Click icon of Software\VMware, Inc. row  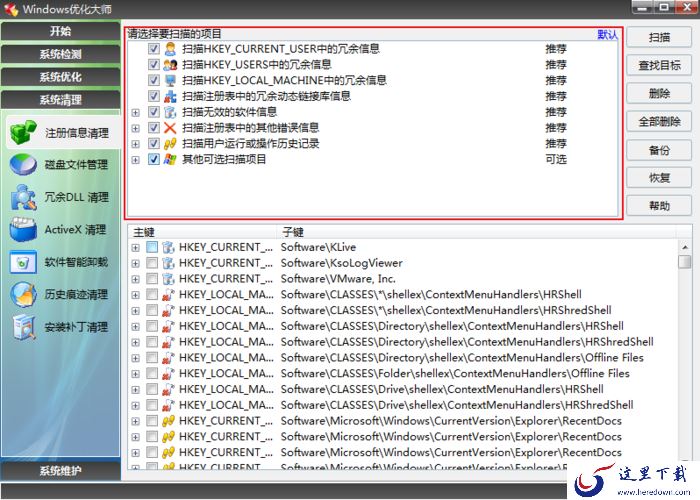click(168, 279)
